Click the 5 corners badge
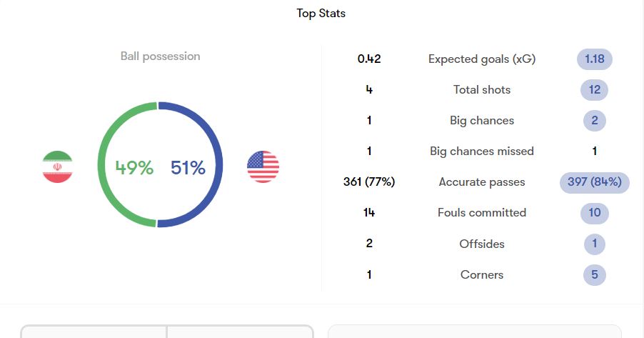 coord(594,274)
